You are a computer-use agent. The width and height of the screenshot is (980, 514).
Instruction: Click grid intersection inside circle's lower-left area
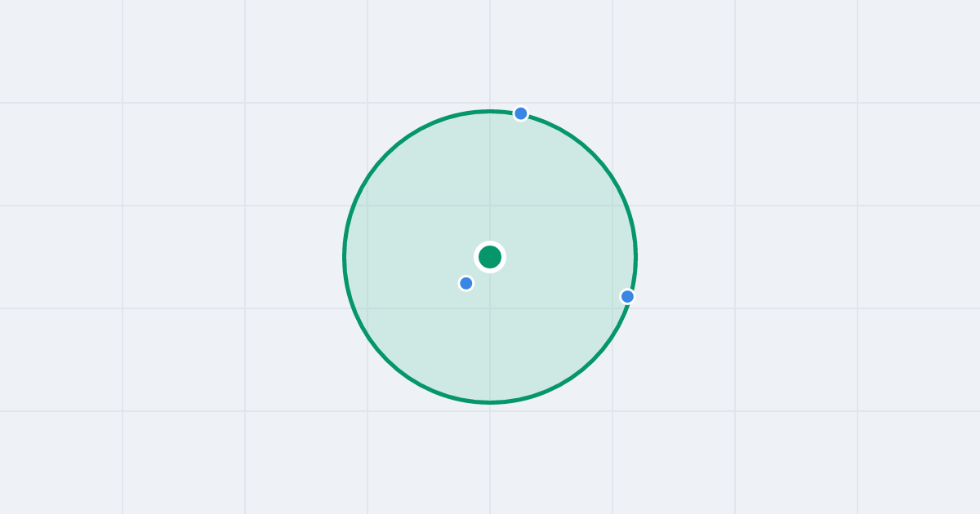coord(367,308)
